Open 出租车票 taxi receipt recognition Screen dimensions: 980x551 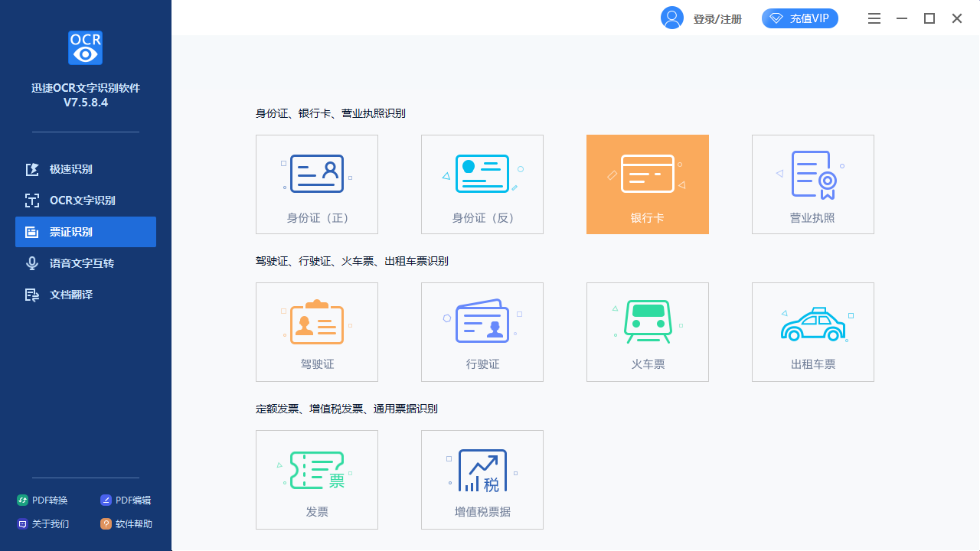812,331
